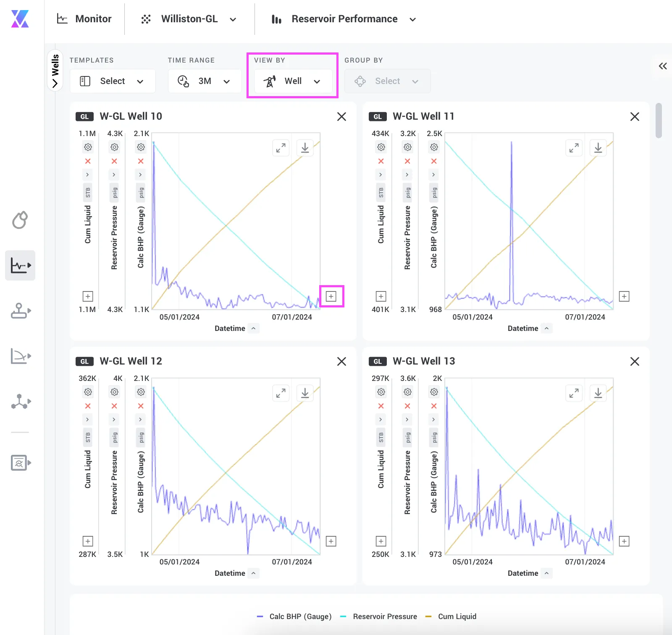Close the W-GL Well 11 card
This screenshot has height=635, width=672.
(x=635, y=117)
